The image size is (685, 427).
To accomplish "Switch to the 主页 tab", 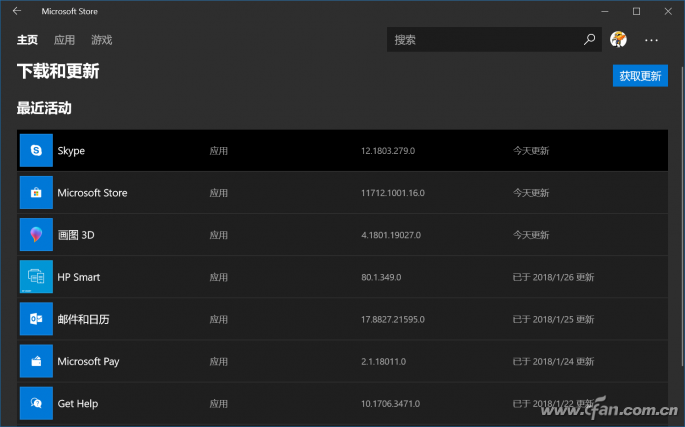I will [x=27, y=40].
